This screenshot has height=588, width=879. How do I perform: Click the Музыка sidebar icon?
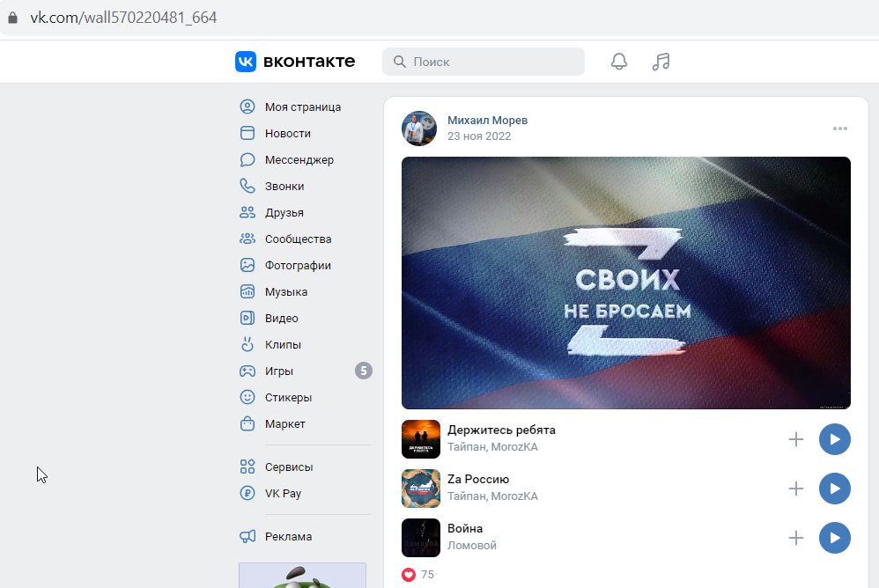click(247, 291)
